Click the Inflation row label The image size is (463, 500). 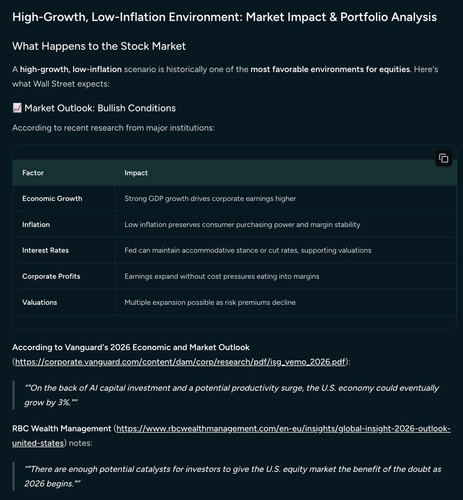pyautogui.click(x=36, y=224)
